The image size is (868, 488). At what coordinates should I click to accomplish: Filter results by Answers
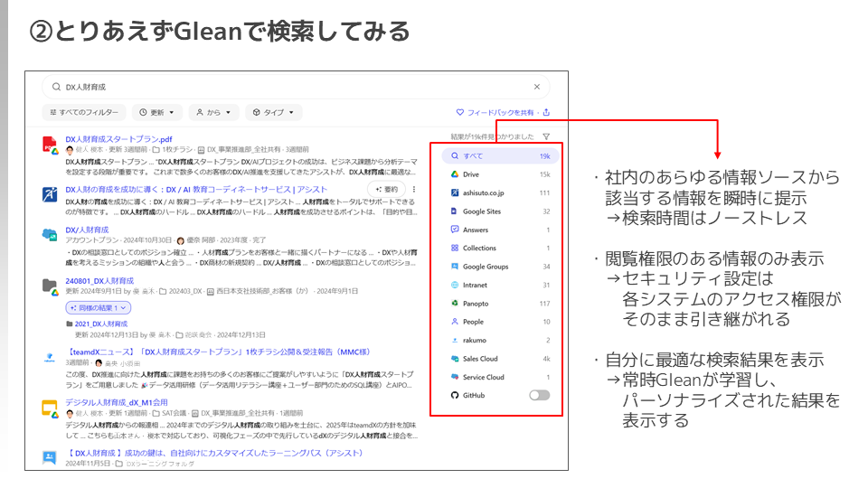point(500,230)
